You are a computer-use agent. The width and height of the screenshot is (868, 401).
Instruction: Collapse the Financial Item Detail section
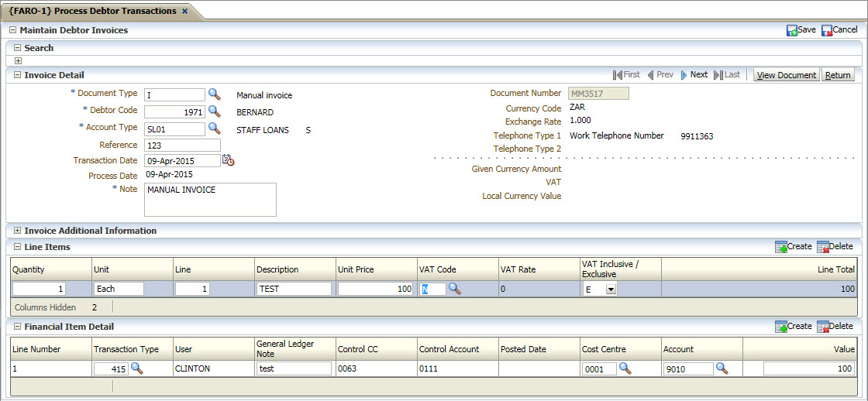(x=18, y=327)
